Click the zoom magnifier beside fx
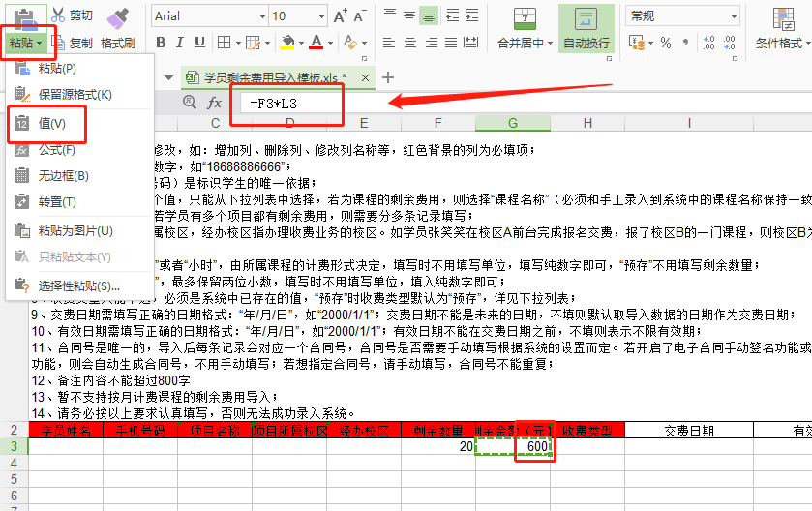The image size is (812, 511). [x=190, y=102]
